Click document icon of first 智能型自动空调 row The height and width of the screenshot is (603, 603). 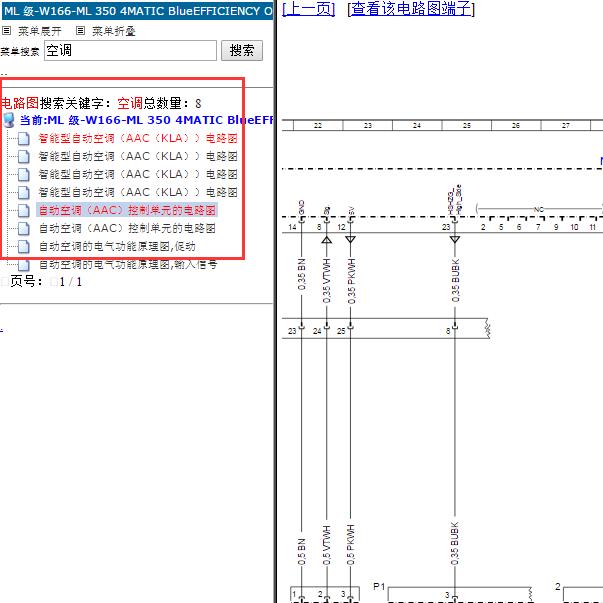pyautogui.click(x=23, y=138)
